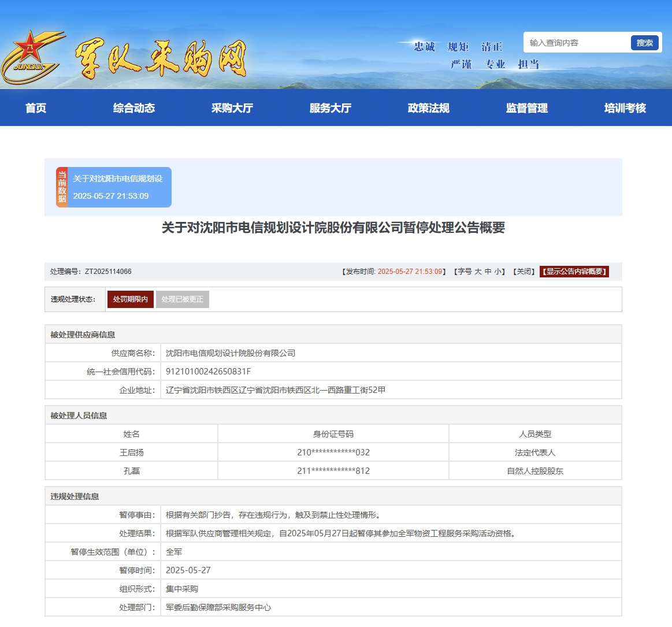The height and width of the screenshot is (627, 672).
Task: Set font size to 大
Action: tap(478, 271)
